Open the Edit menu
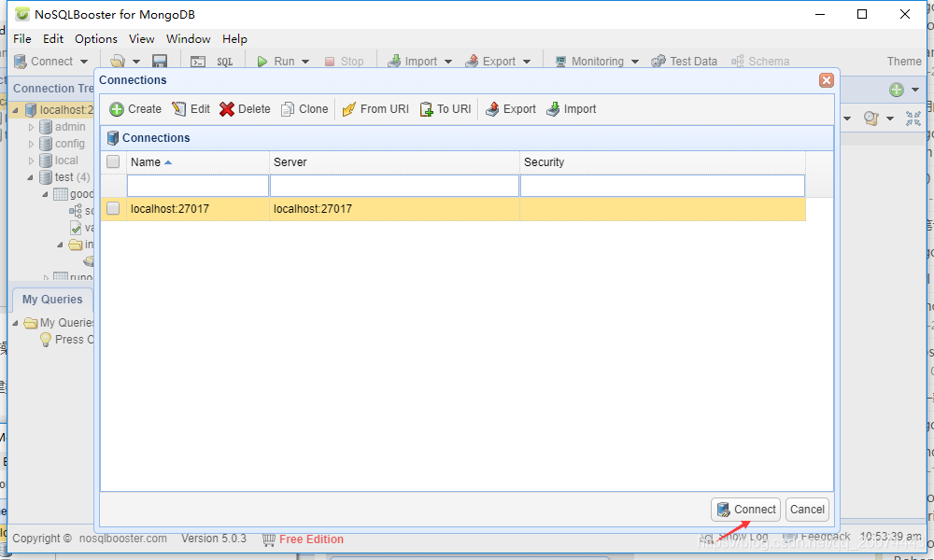The height and width of the screenshot is (560, 934). (x=53, y=38)
